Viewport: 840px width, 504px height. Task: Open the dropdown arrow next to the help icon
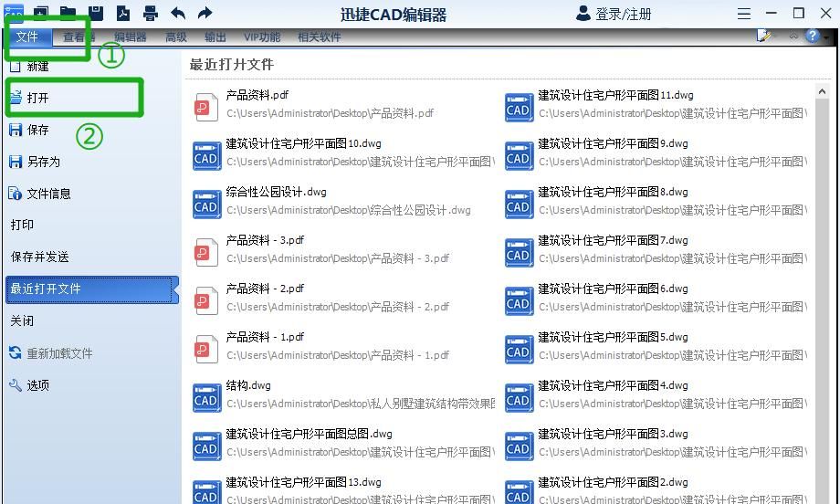(826, 37)
